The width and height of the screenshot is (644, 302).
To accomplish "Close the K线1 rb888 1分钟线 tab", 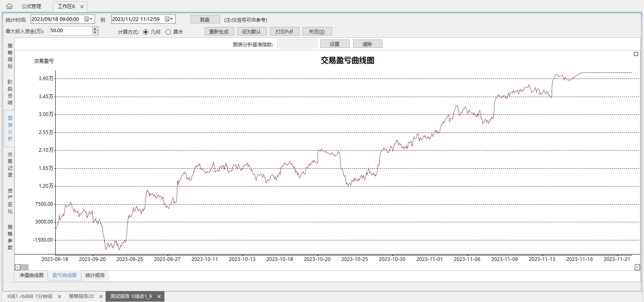I will [59, 296].
